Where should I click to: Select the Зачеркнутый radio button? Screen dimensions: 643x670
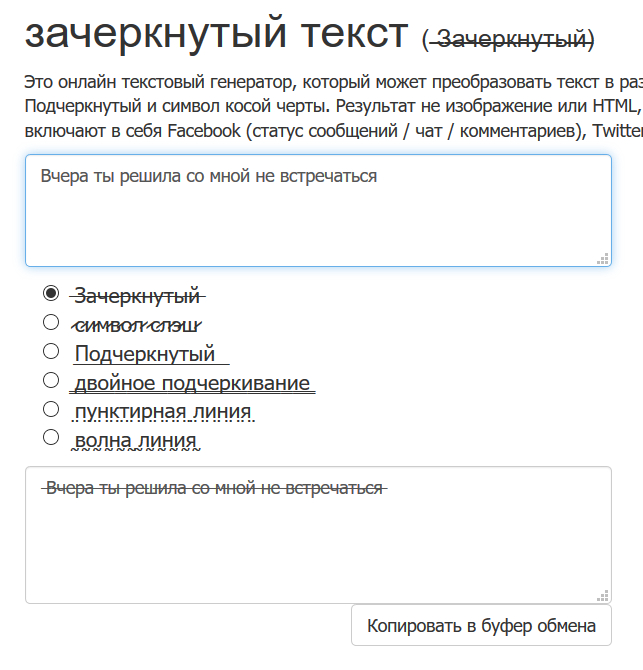51,294
